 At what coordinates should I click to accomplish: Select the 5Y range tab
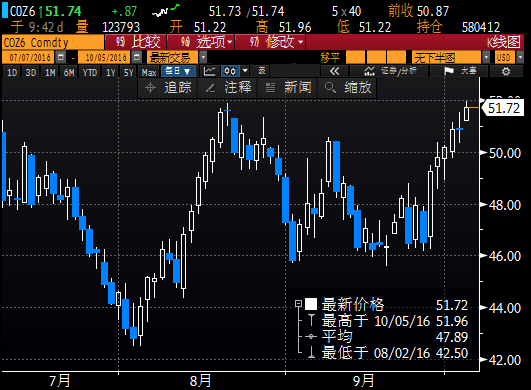pyautogui.click(x=128, y=72)
